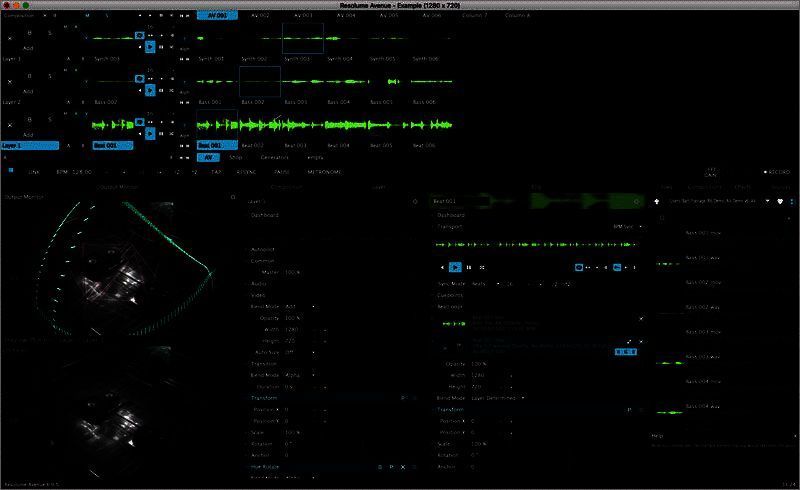Enable the METRONOME

(324, 172)
